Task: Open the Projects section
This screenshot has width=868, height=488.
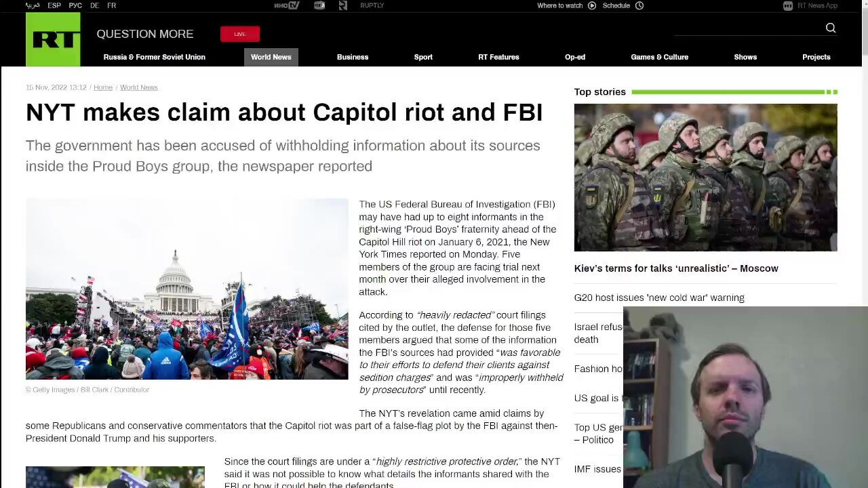Action: pyautogui.click(x=816, y=57)
